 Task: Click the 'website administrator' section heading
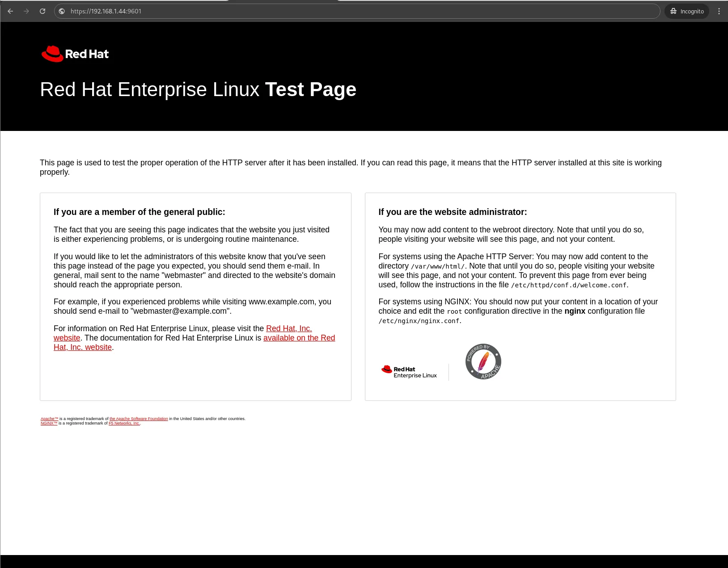[x=453, y=212]
